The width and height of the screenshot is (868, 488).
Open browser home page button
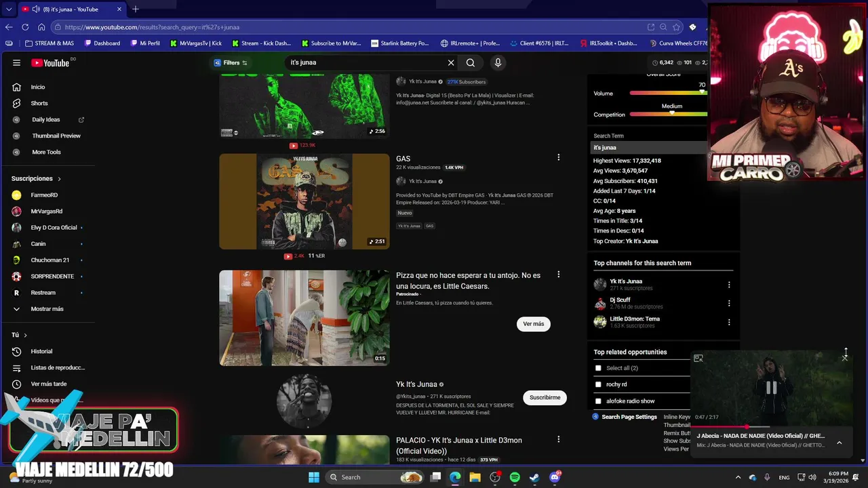(x=41, y=27)
